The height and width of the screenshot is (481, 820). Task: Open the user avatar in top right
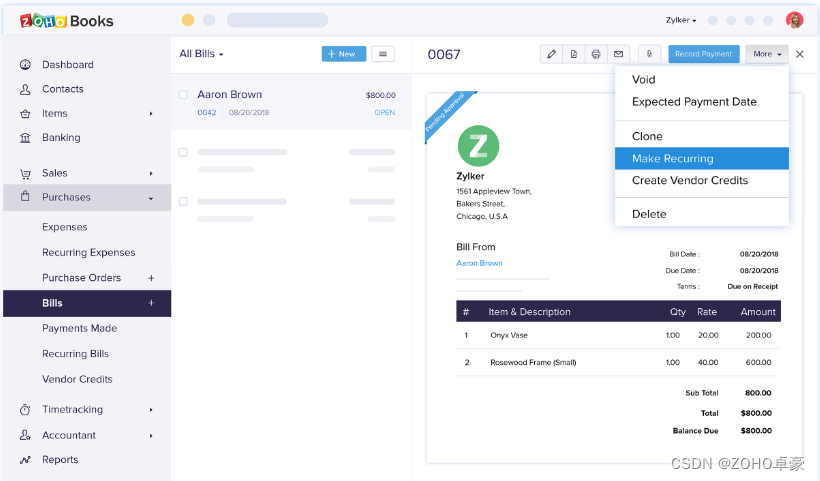[794, 20]
